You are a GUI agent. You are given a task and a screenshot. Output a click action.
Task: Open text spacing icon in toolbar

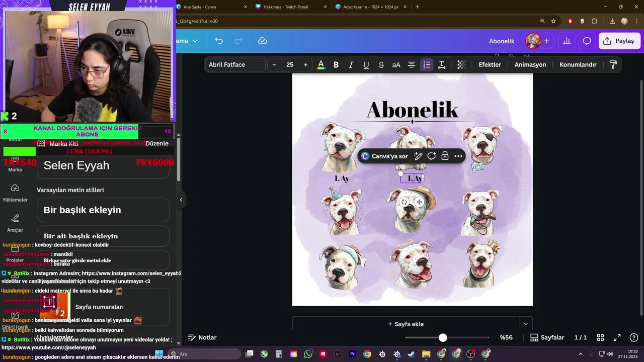(442, 65)
